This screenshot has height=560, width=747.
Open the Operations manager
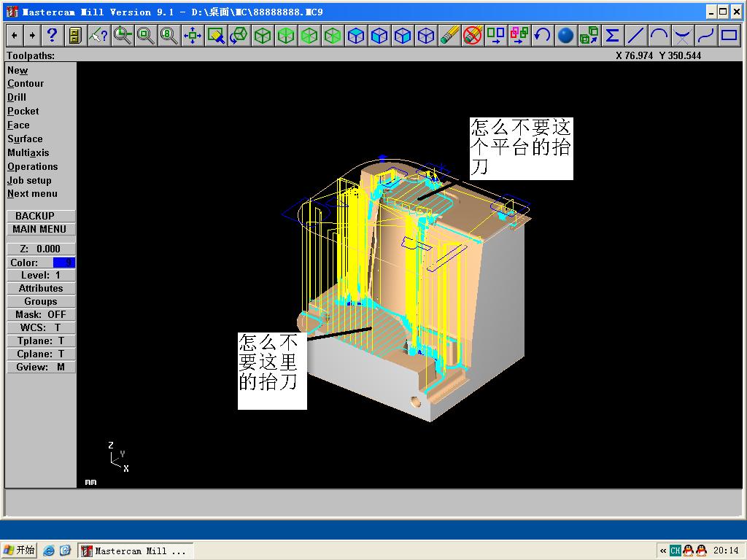(x=32, y=166)
